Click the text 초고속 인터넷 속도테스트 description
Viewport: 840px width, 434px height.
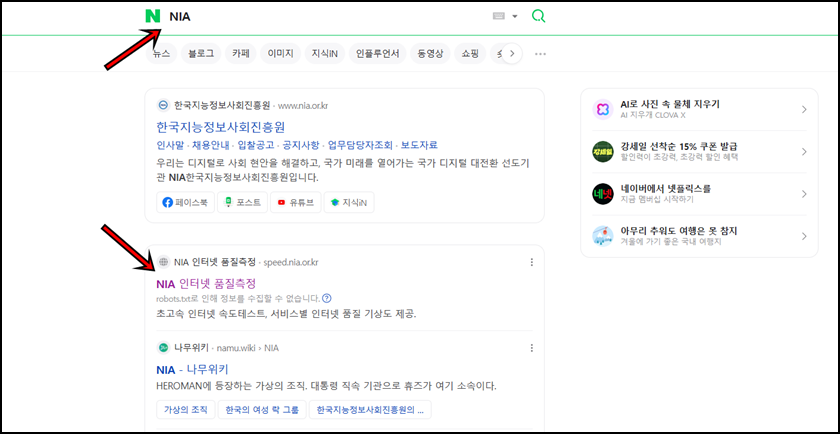point(286,314)
